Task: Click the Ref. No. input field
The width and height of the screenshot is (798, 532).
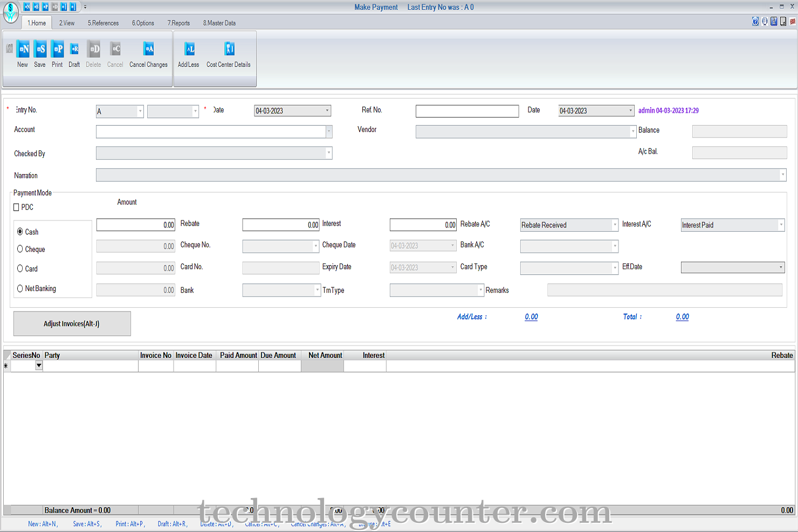Action: click(x=467, y=111)
